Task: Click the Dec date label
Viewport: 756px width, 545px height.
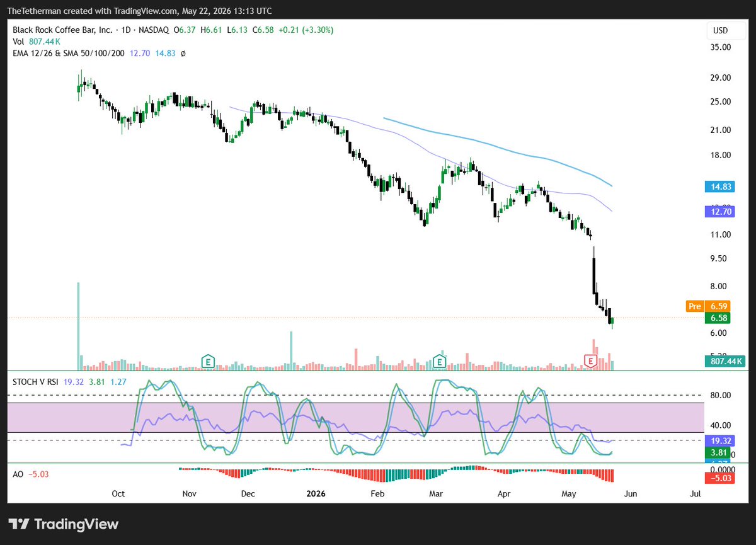Action: [x=248, y=494]
